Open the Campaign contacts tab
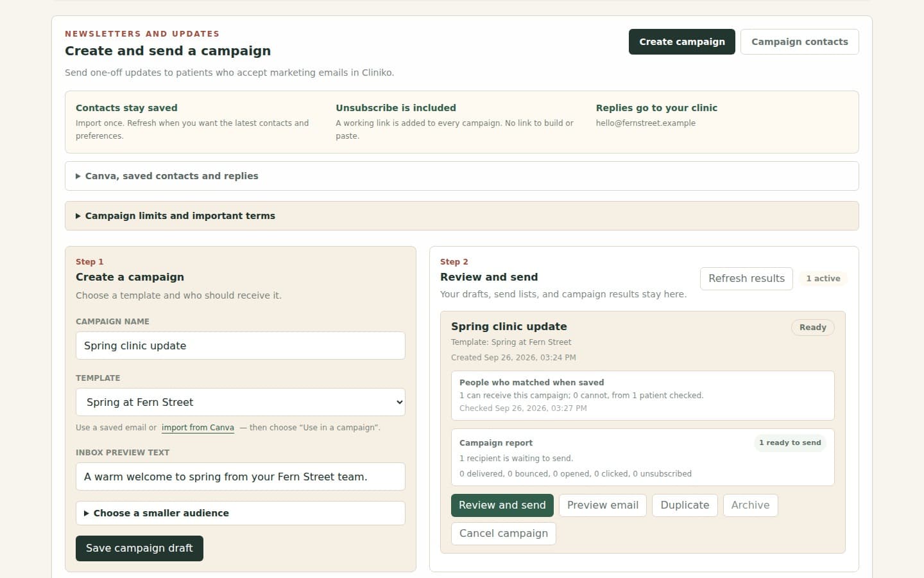The width and height of the screenshot is (924, 578). pyautogui.click(x=800, y=42)
